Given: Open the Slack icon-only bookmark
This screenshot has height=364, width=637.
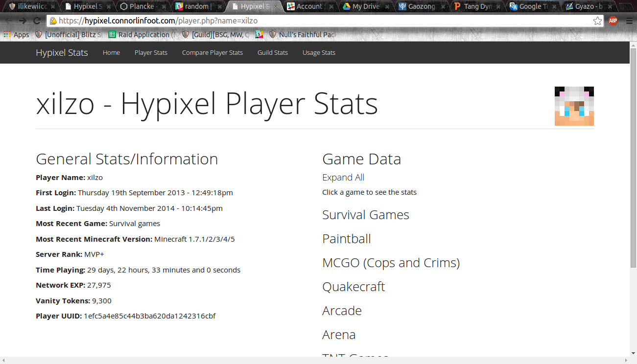Looking at the screenshot, I should pyautogui.click(x=259, y=35).
